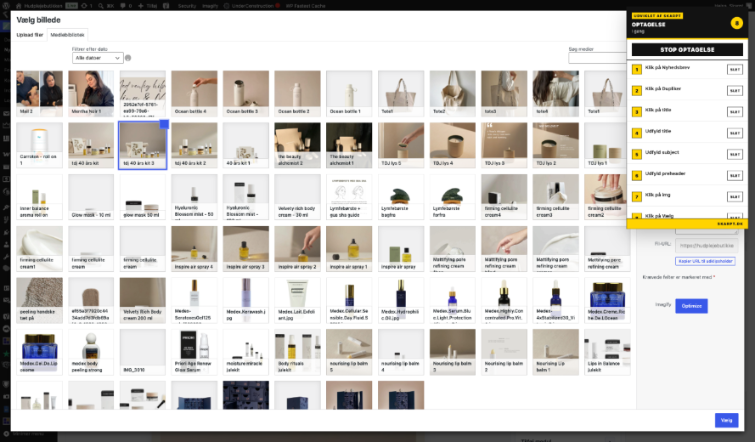Select the TDJ lys 5 thumbnail
The image size is (755, 442).
click(401, 145)
